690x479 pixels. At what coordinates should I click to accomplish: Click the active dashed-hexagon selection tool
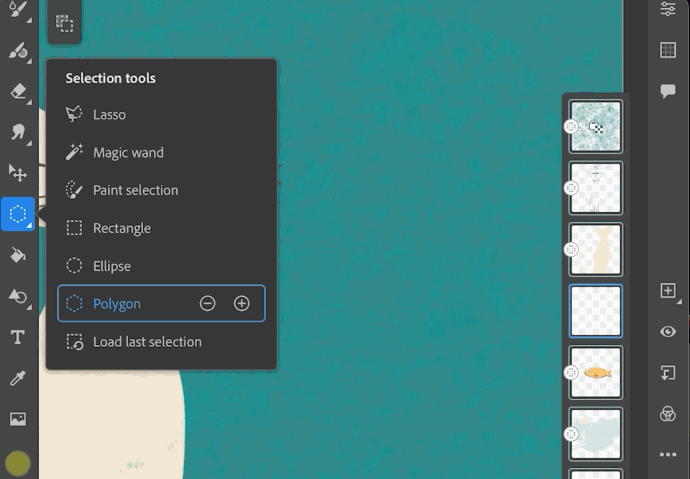(x=18, y=214)
